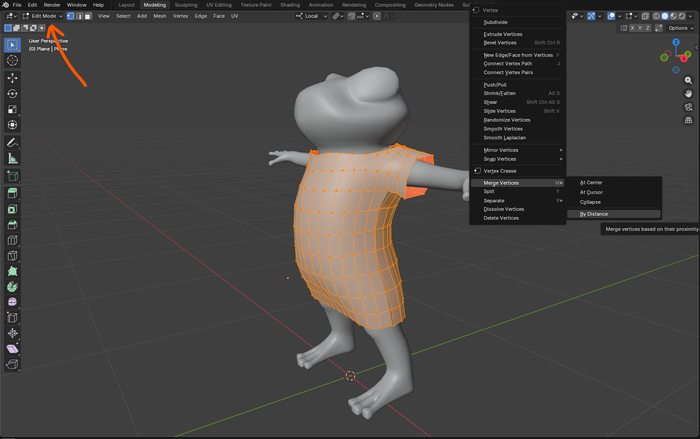Expand the Options dropdown
Screen dimensions: 700x439
point(680,28)
